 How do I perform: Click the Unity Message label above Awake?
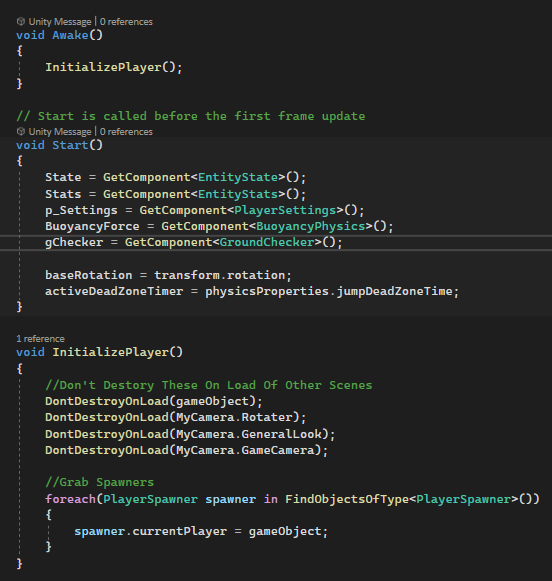[60, 22]
